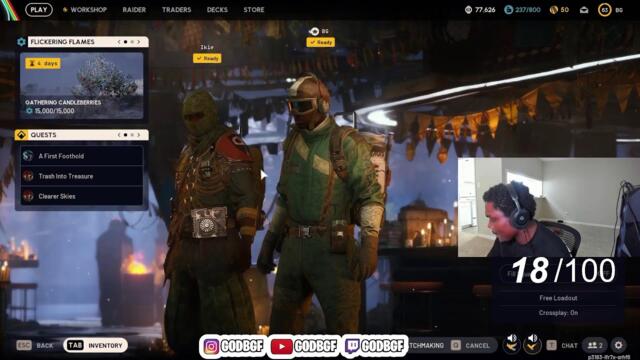Mute the first squad member's voice

pos(511,343)
